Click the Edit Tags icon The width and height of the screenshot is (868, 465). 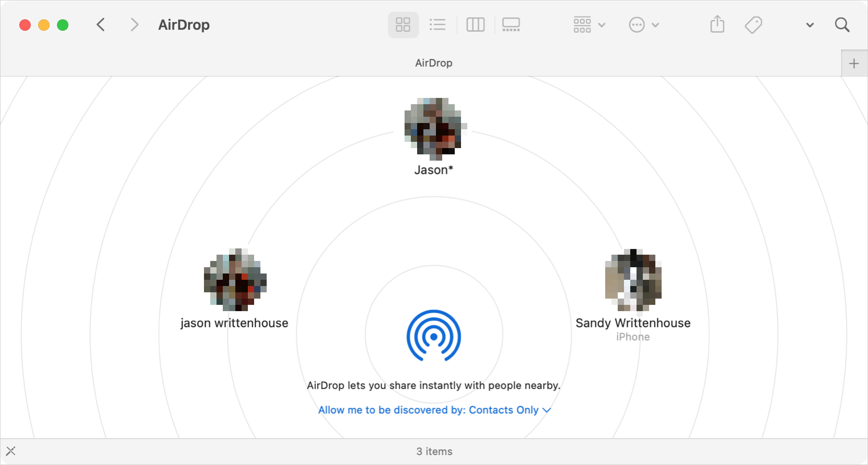753,25
